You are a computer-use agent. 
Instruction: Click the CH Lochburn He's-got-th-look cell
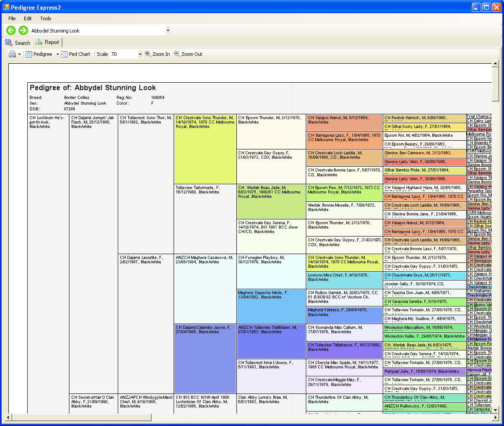pos(48,264)
